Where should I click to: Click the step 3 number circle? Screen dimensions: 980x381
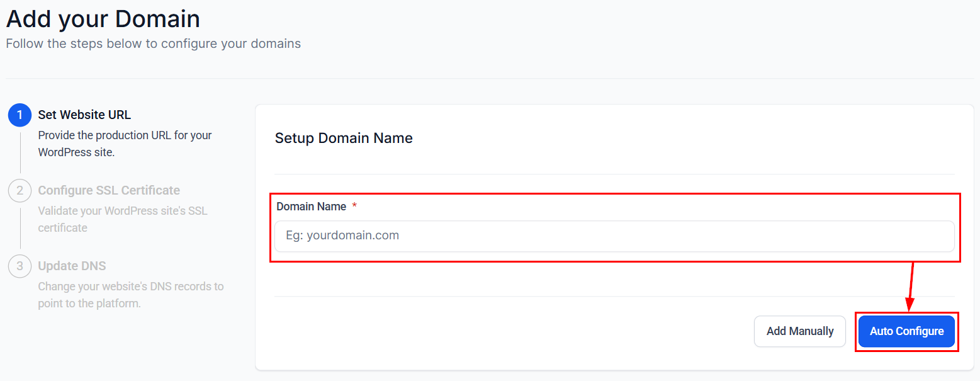[x=20, y=266]
